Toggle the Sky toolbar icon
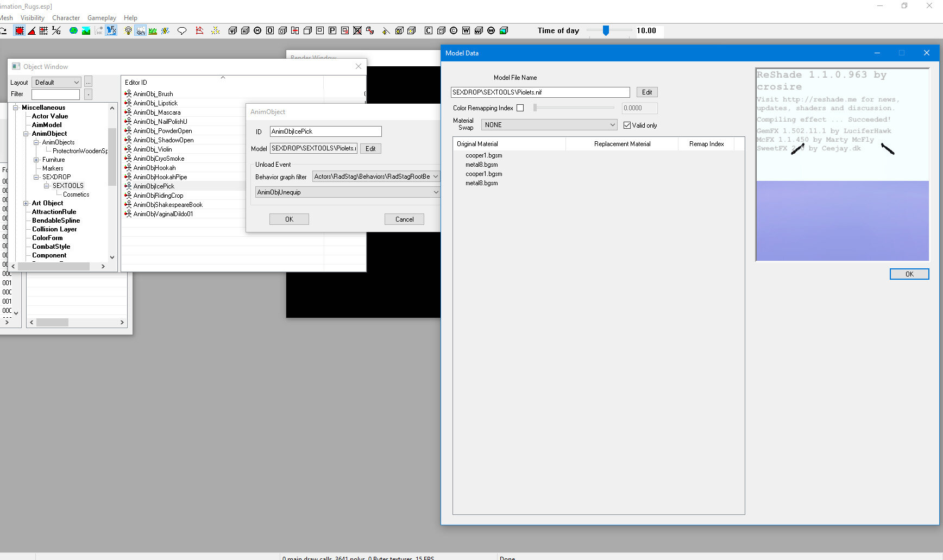943x560 pixels. (x=141, y=31)
